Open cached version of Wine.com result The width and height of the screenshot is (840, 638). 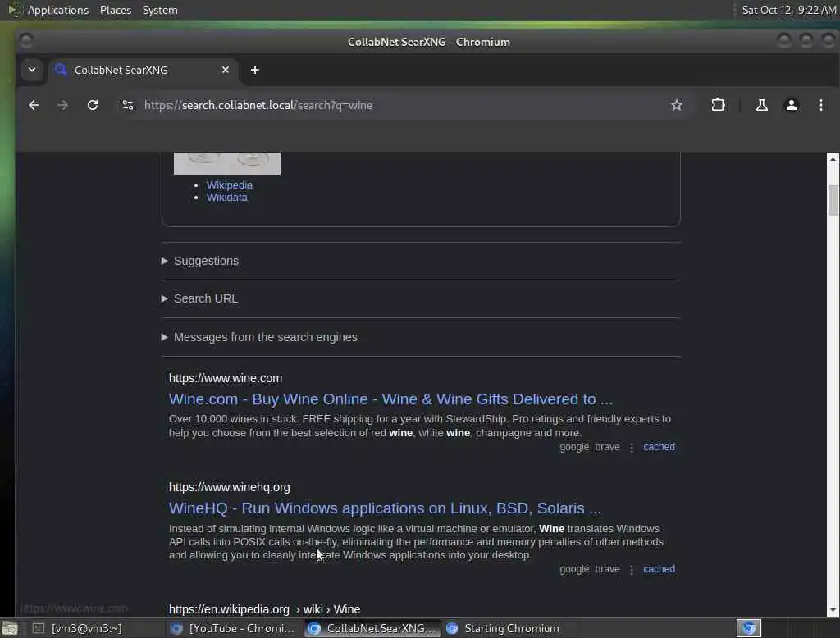[659, 447]
